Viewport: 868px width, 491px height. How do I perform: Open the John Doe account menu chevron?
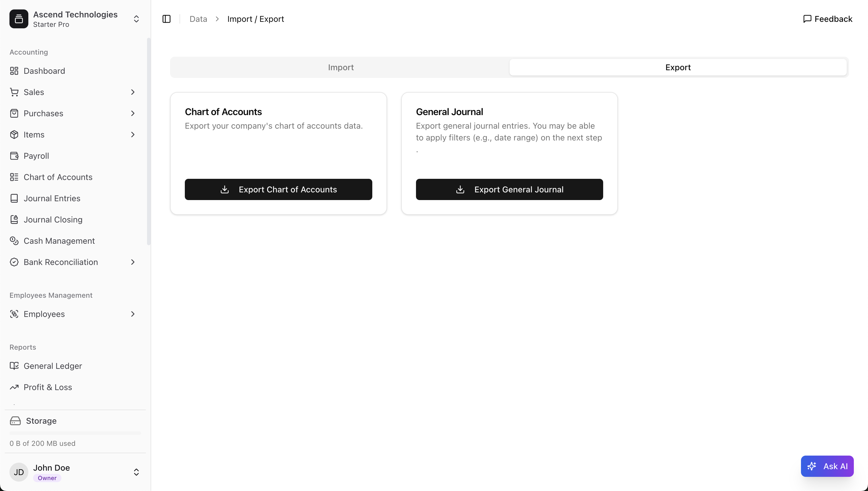click(x=136, y=472)
